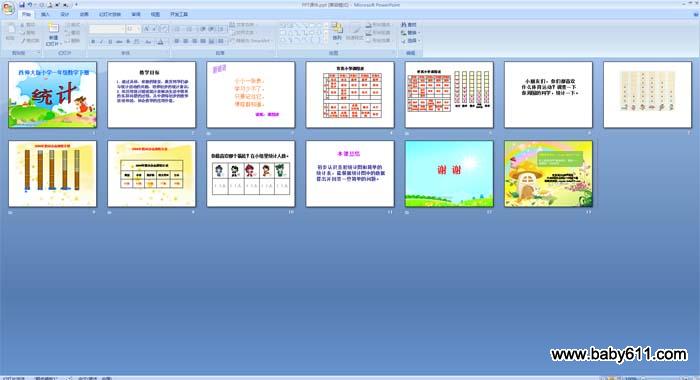
Task: Click the Undo arrow in quick access toolbar
Action: click(30, 5)
